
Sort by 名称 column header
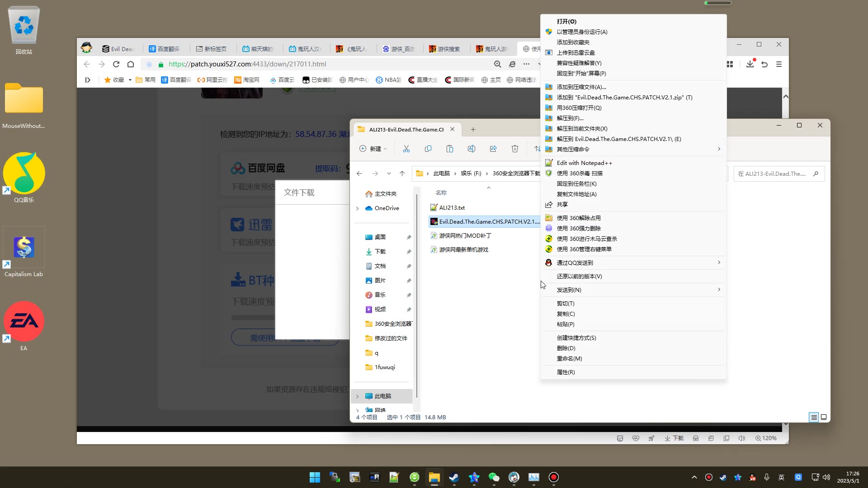(x=441, y=192)
